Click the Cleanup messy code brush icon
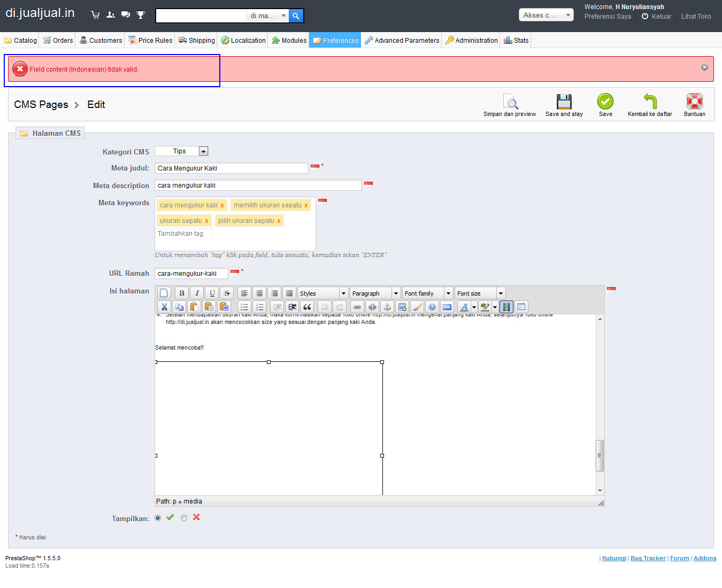Viewport: 722px width, 588px height. coord(417,307)
